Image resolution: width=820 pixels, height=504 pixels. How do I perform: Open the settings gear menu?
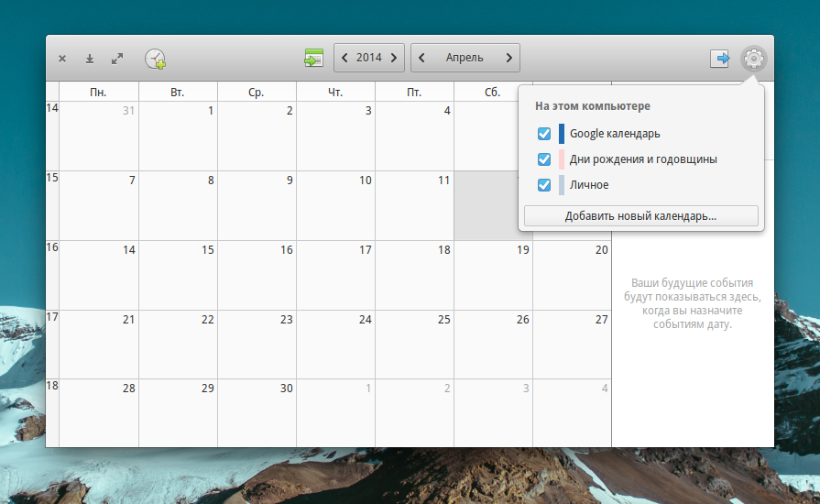click(x=753, y=58)
